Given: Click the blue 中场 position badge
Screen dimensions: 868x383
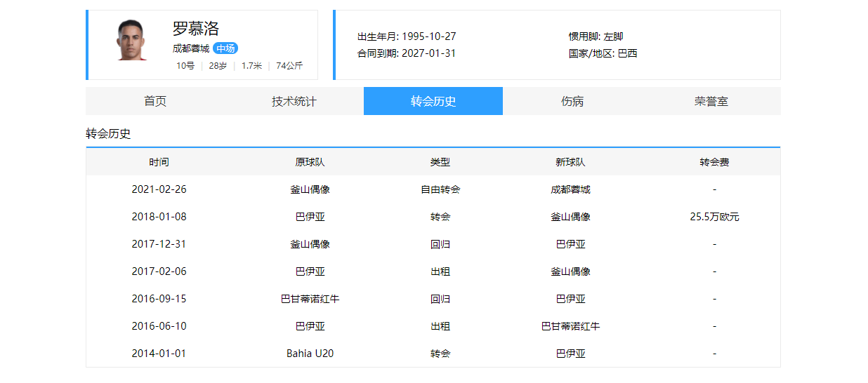Looking at the screenshot, I should pos(225,48).
